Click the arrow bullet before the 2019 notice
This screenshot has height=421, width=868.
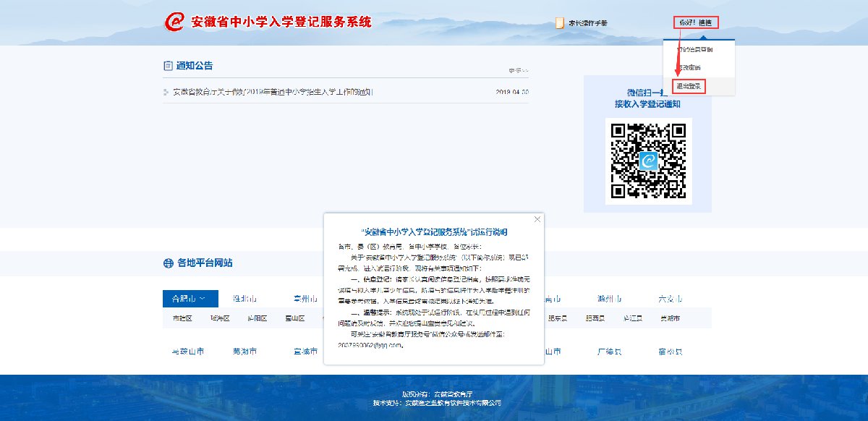coord(166,92)
